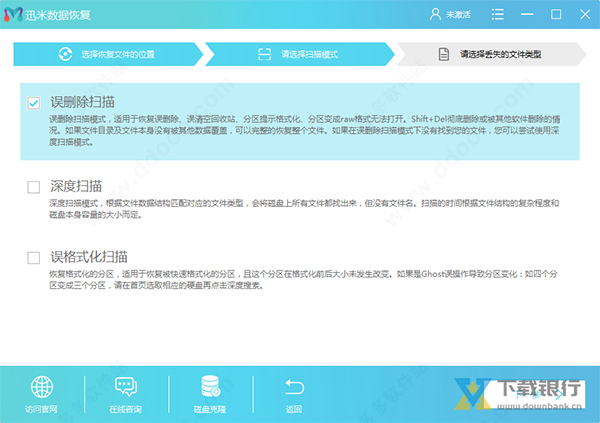Minimize the window
This screenshot has width=600, height=423.
pyautogui.click(x=527, y=15)
